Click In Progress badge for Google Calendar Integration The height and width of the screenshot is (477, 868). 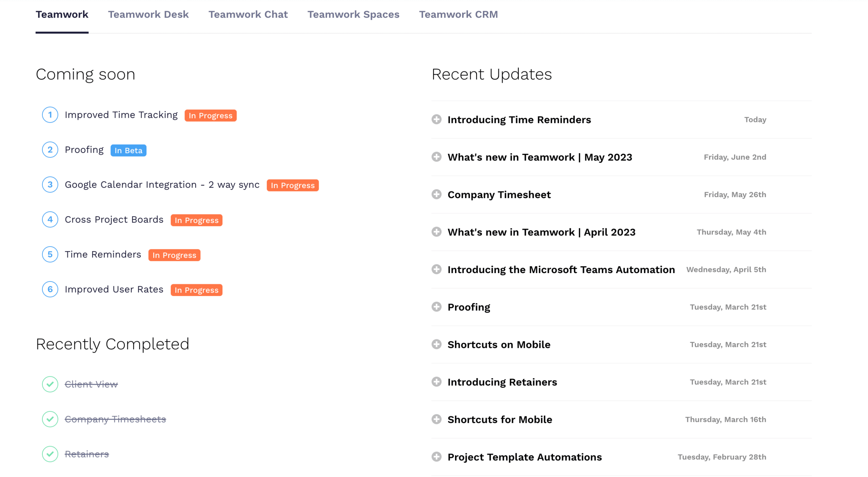(293, 185)
